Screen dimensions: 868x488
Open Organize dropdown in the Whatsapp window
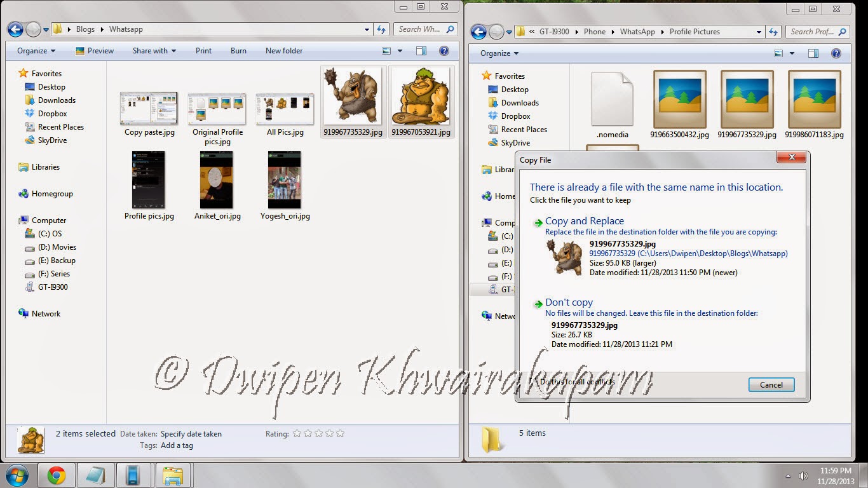coord(36,51)
